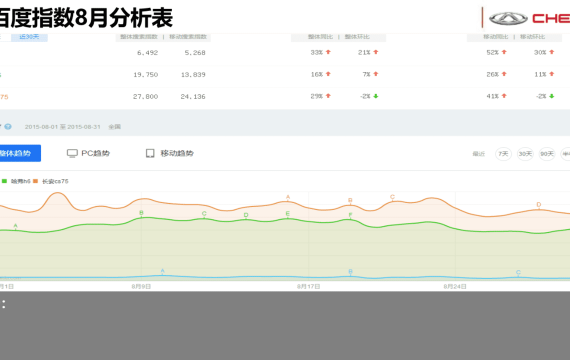Click the slide title 百度指数8月分析表

85,17
